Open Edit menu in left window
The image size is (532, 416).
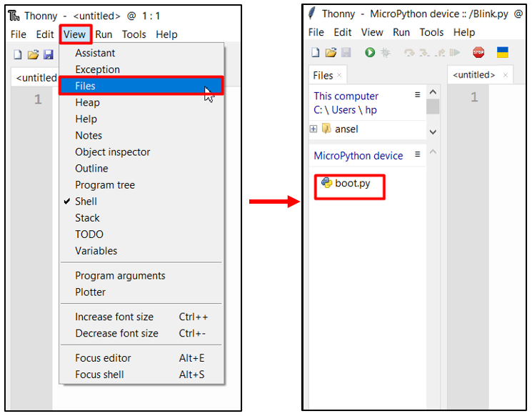click(x=45, y=34)
